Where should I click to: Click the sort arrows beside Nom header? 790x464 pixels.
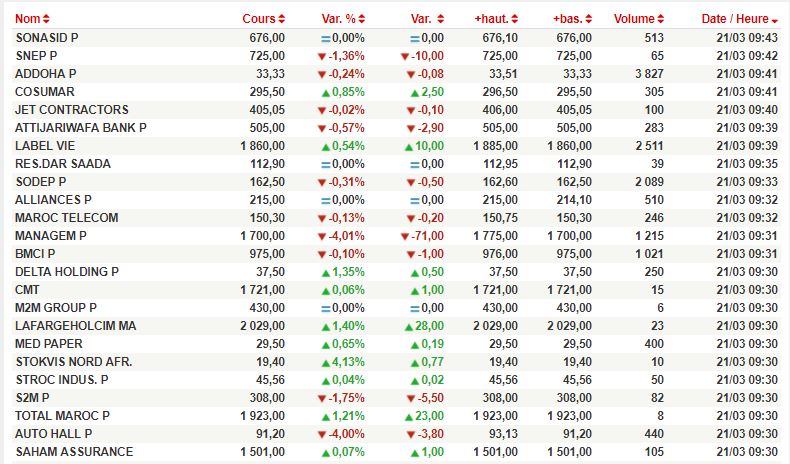coord(46,19)
